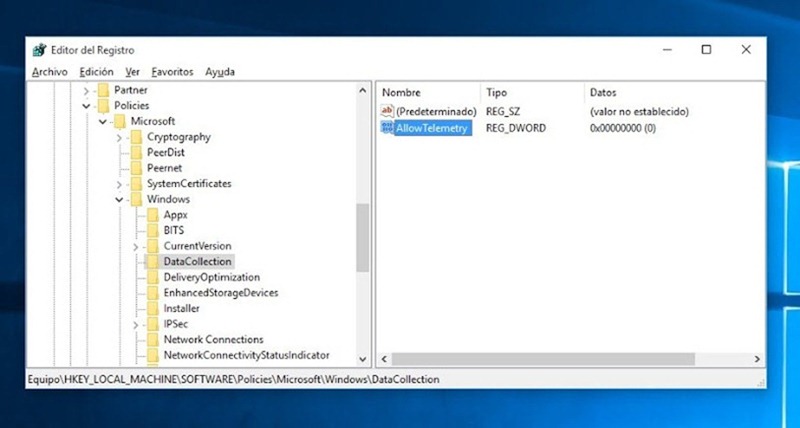
Task: Select the Appx key label
Action: (x=176, y=215)
